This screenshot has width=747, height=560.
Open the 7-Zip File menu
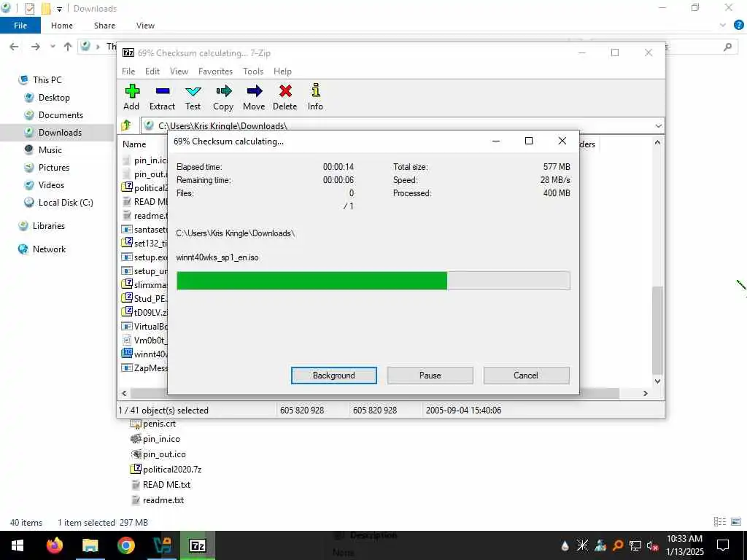(128, 71)
